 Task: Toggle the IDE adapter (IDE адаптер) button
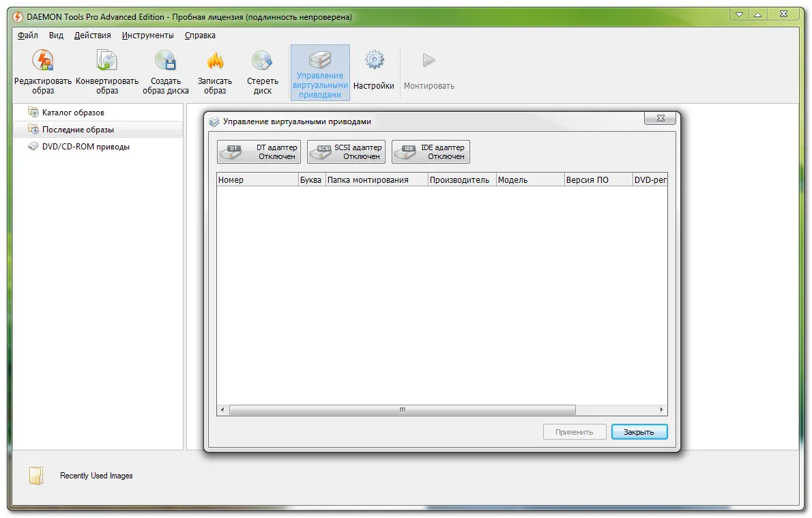[x=431, y=152]
